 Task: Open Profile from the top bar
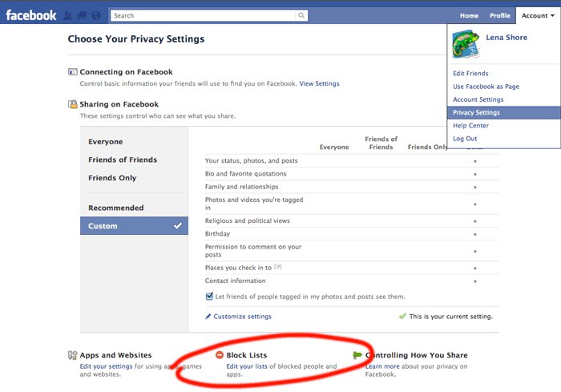point(500,16)
